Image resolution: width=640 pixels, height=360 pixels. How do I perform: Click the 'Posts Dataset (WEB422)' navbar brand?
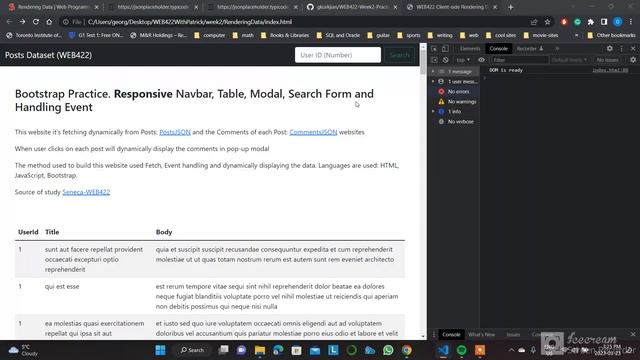click(48, 55)
